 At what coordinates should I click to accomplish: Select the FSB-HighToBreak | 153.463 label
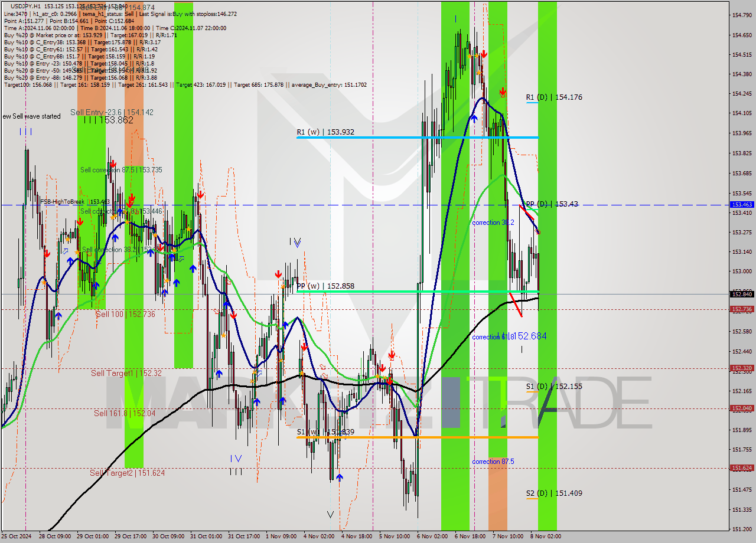click(x=75, y=202)
